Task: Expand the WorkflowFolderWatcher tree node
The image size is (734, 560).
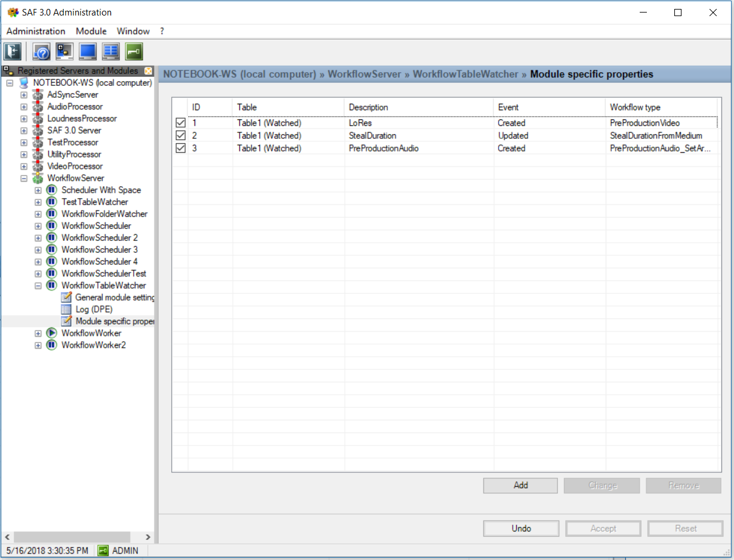Action: tap(38, 214)
